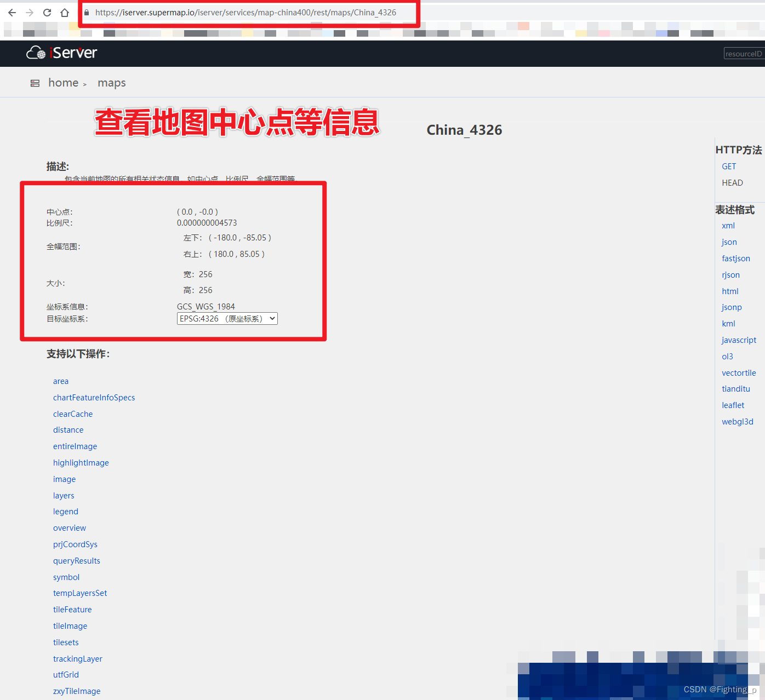Open the home breadcrumb link
Image resolution: width=765 pixels, height=700 pixels.
pos(64,83)
